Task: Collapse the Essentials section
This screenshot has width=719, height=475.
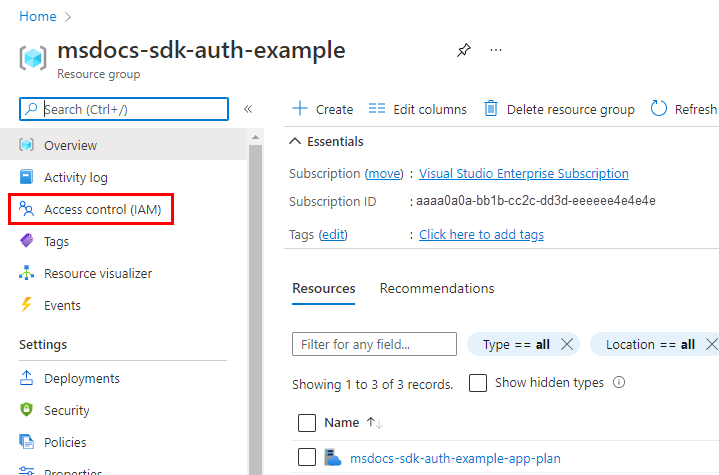Action: coord(295,141)
